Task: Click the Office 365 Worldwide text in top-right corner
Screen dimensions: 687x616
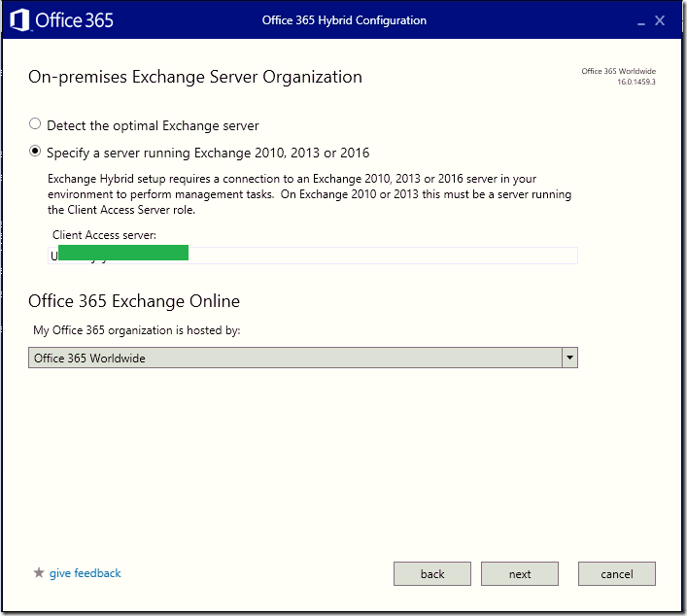Action: coord(618,71)
